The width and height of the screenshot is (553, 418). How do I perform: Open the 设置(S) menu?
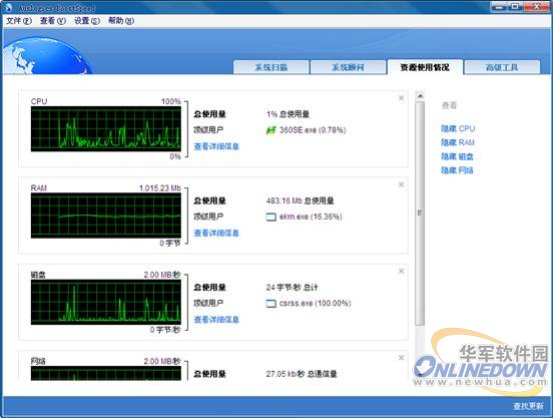[87, 21]
